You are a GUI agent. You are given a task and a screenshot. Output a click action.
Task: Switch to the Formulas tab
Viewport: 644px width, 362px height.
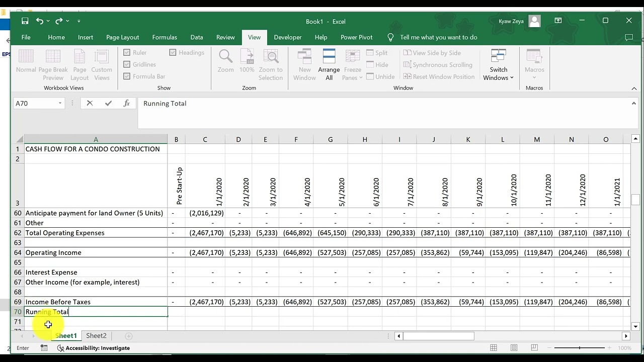click(x=165, y=37)
